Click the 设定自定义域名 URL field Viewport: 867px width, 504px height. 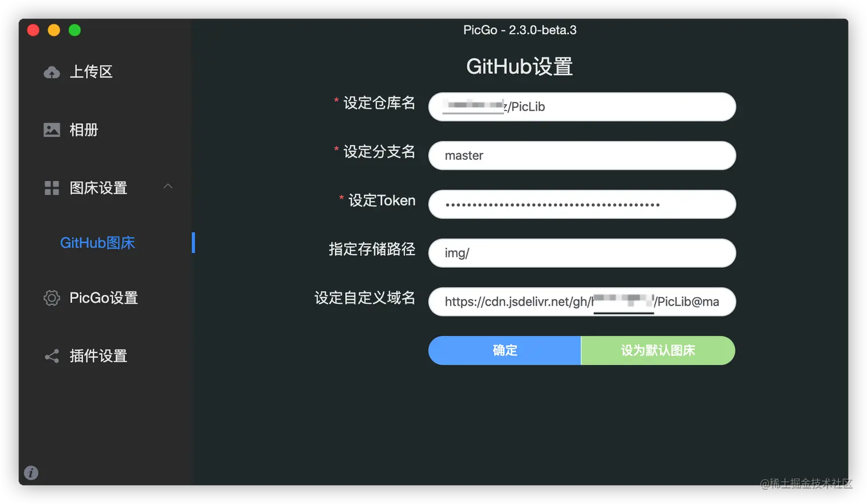click(x=582, y=302)
